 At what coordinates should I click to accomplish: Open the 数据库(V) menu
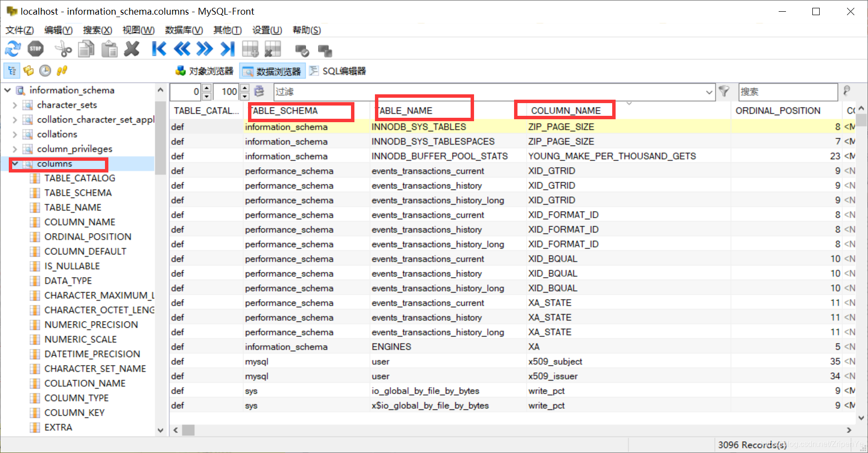click(184, 30)
